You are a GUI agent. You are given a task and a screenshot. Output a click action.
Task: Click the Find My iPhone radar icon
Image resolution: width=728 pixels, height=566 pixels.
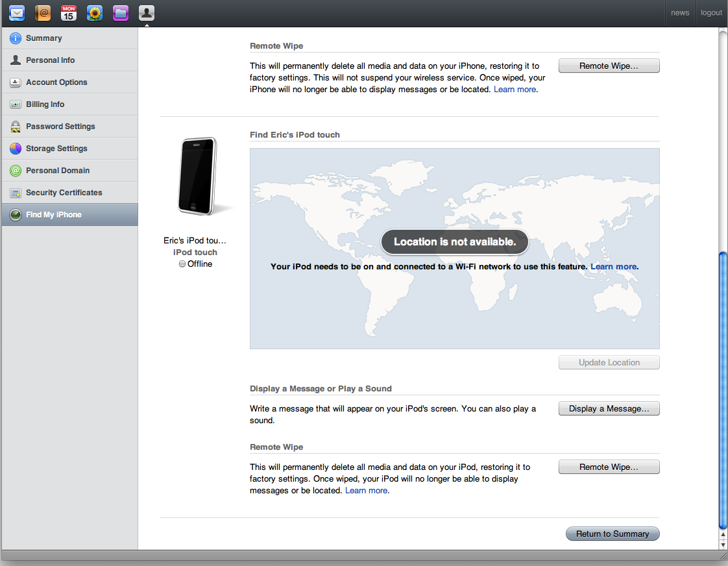click(x=16, y=214)
